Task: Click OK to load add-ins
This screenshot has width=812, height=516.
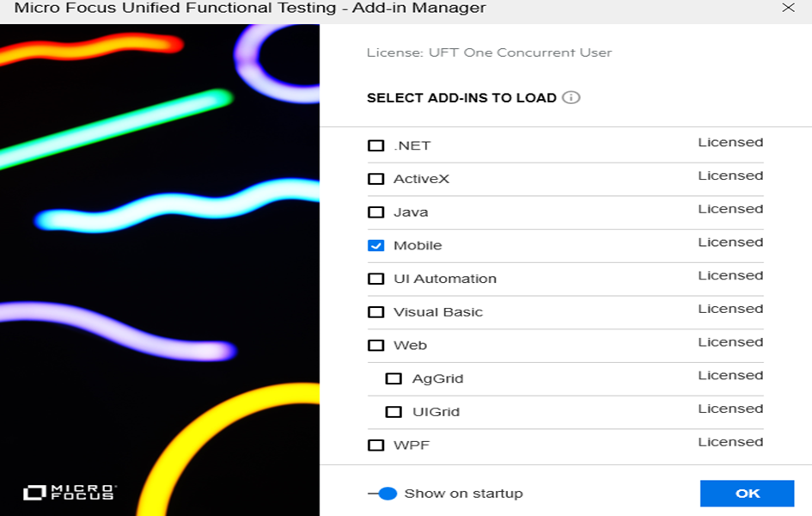Action: tap(747, 493)
